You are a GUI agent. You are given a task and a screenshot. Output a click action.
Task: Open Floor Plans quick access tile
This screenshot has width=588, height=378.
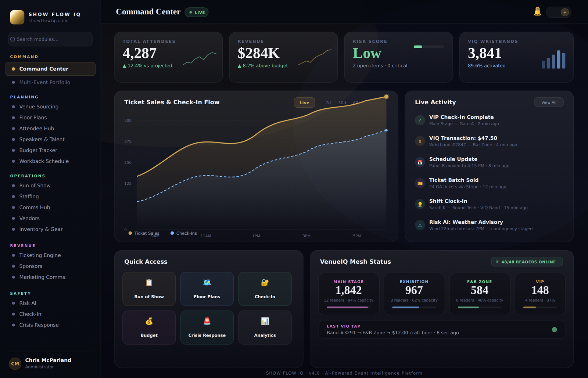coord(207,289)
